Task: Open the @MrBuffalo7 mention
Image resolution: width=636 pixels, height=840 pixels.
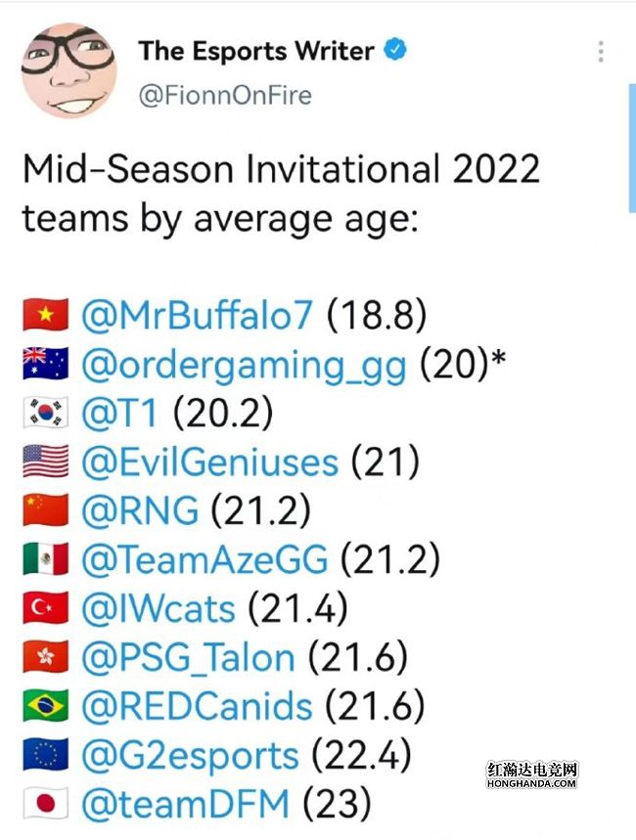Action: pyautogui.click(x=198, y=315)
